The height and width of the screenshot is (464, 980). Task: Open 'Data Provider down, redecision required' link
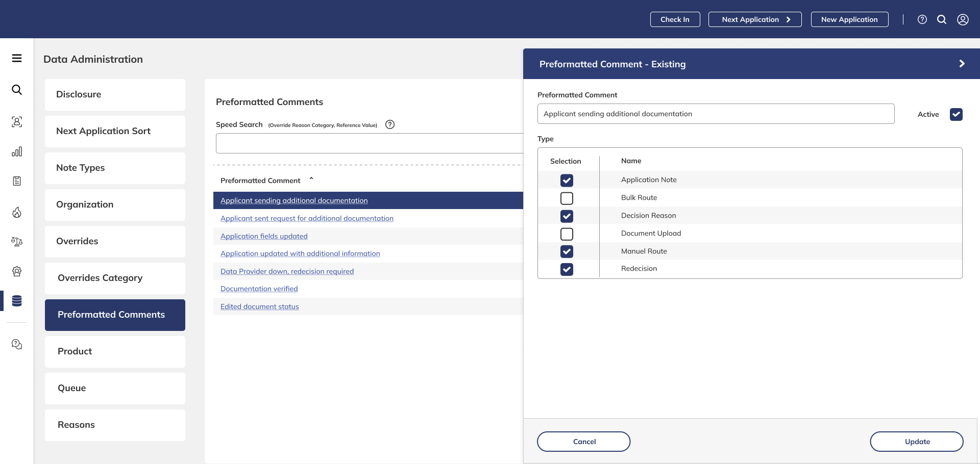287,271
